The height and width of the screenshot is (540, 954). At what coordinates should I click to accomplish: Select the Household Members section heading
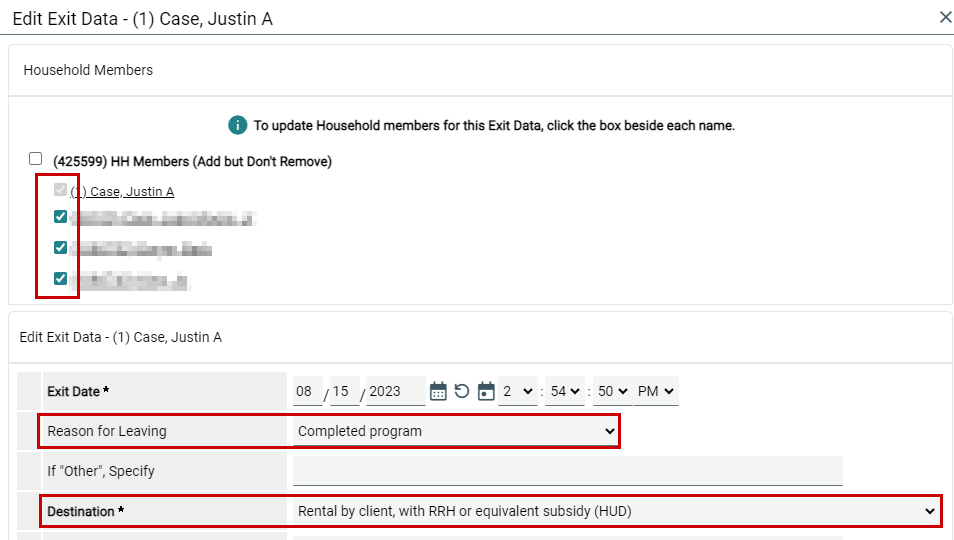88,71
